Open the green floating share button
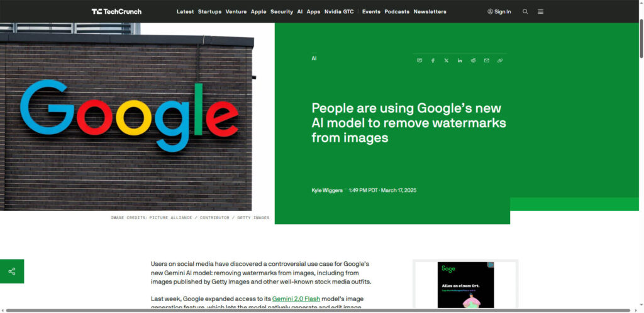 click(x=12, y=271)
